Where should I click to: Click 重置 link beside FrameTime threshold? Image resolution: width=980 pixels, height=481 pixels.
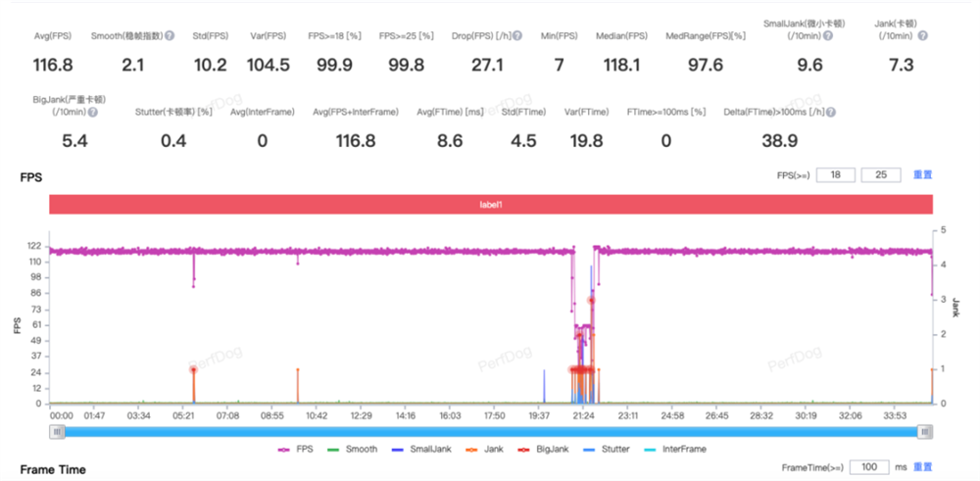tap(922, 467)
